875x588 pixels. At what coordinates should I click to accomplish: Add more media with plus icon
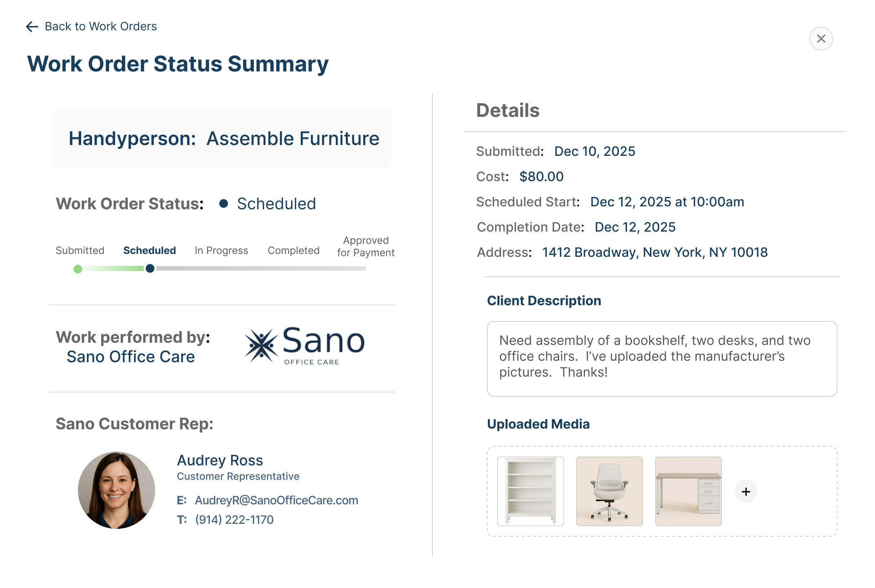[x=745, y=491]
